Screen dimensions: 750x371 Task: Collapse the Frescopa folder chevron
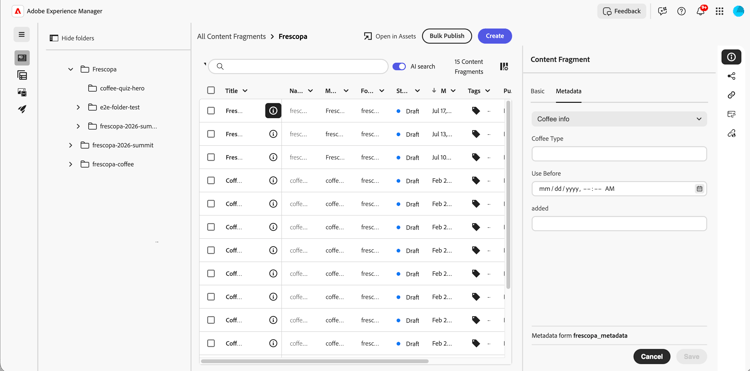(x=71, y=69)
